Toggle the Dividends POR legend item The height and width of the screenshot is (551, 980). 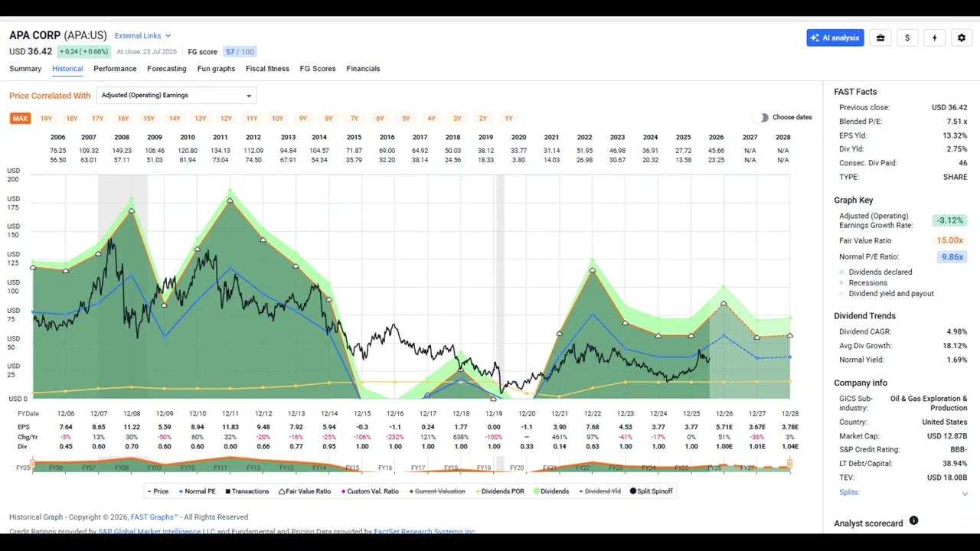[x=499, y=491]
